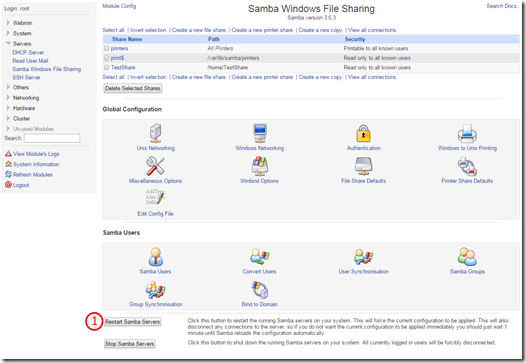Open the File Share Defaults drive icon

pos(363,166)
